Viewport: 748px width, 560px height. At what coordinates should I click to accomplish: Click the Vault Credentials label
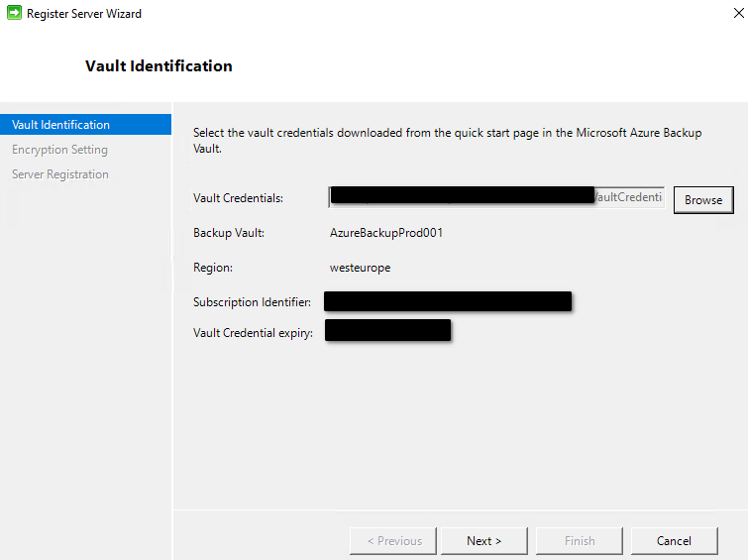238,198
